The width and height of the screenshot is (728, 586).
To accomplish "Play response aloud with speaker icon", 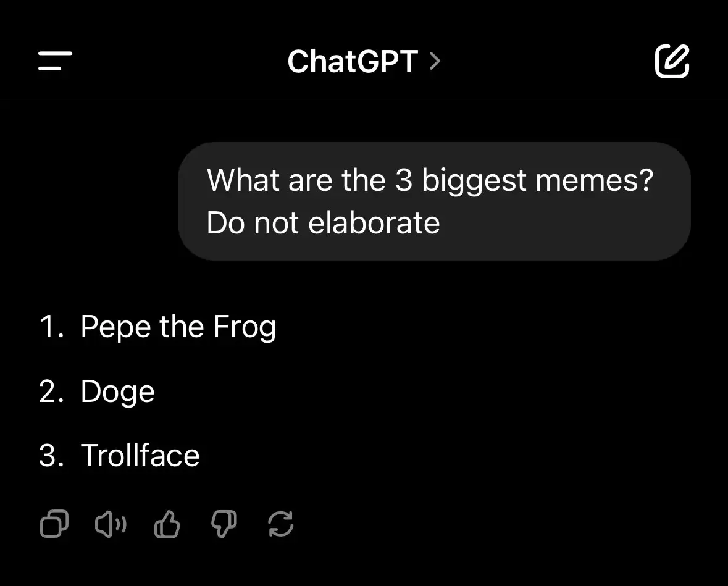I will click(111, 524).
